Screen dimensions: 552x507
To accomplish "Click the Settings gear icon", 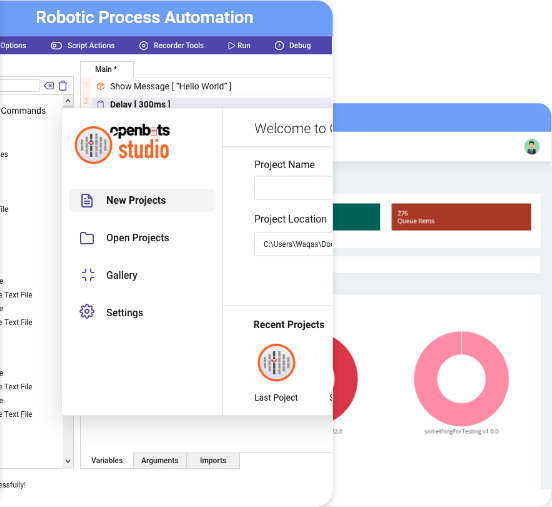I will 87,312.
